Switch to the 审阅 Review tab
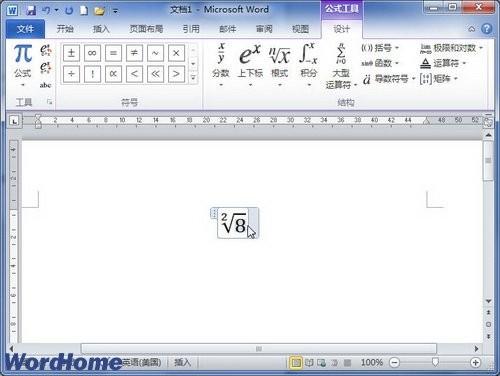The image size is (500, 376). click(x=264, y=29)
